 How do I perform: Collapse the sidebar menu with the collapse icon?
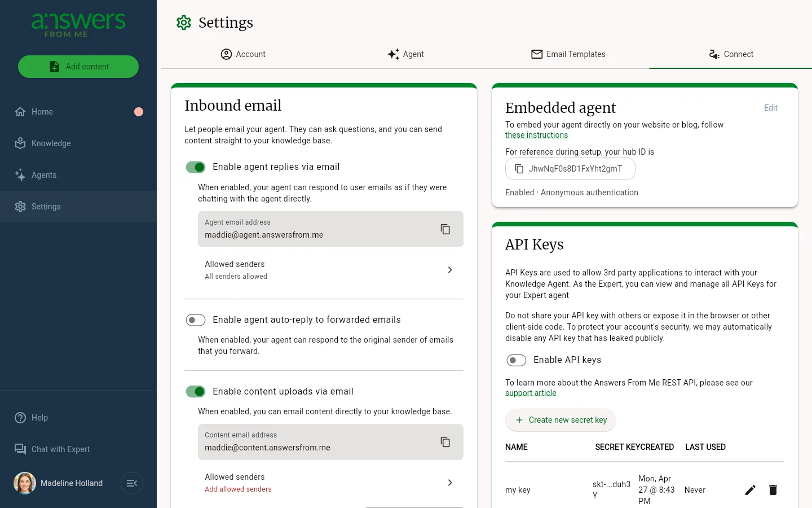[132, 483]
